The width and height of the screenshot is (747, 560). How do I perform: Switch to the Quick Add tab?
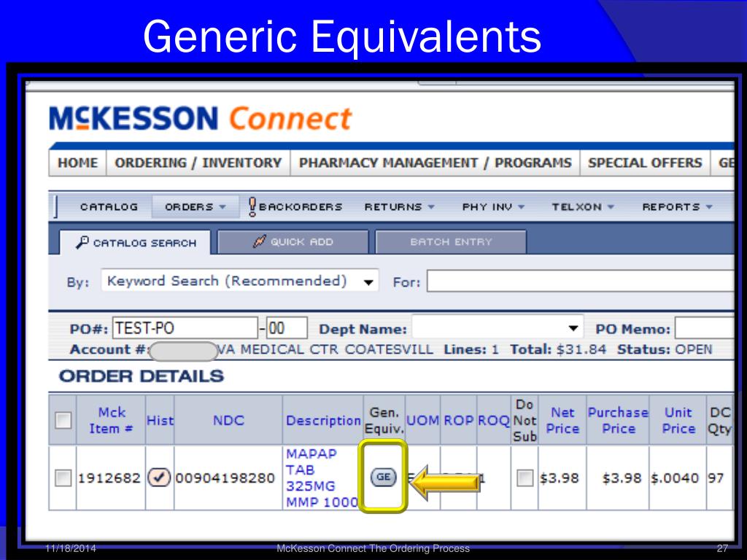(x=293, y=241)
